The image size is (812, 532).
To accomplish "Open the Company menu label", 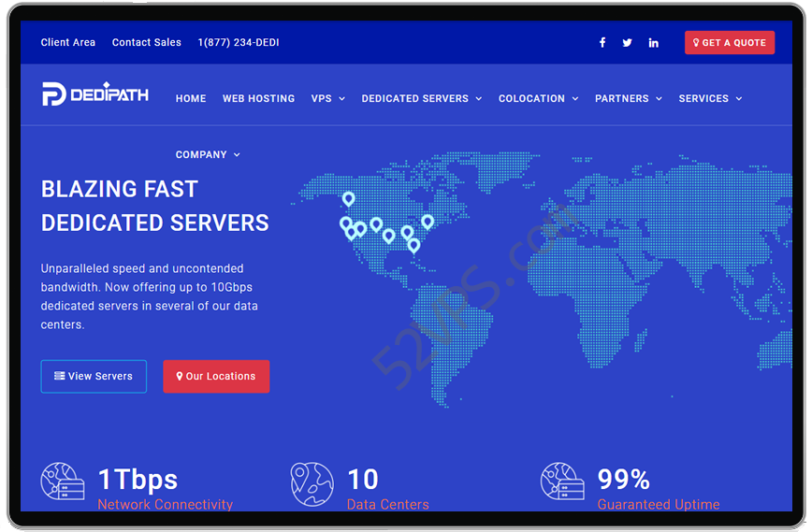I will click(x=201, y=154).
